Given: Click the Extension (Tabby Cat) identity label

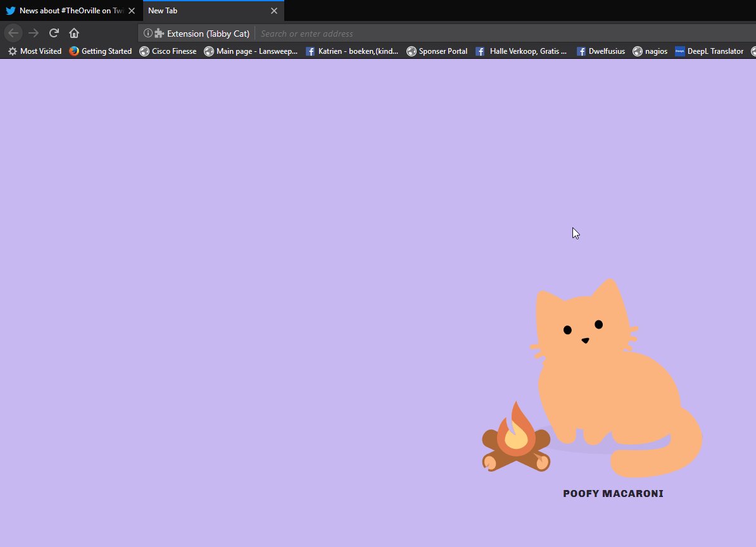Looking at the screenshot, I should 208,34.
